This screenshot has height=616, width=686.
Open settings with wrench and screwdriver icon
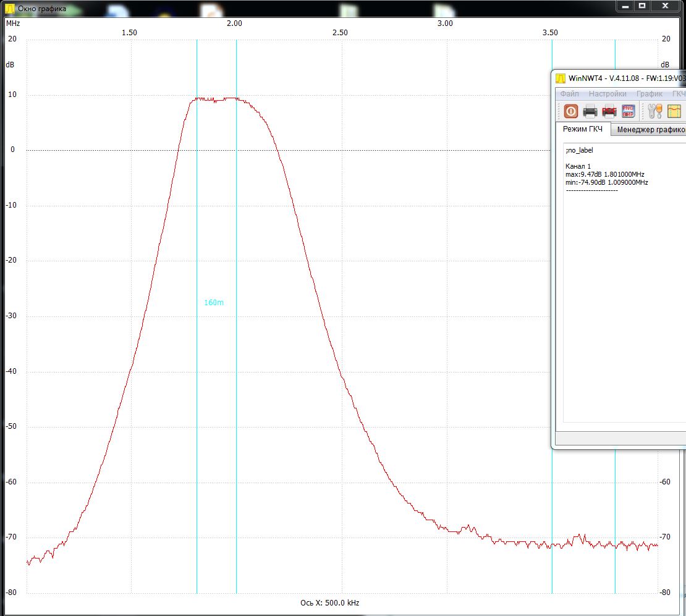coord(654,111)
